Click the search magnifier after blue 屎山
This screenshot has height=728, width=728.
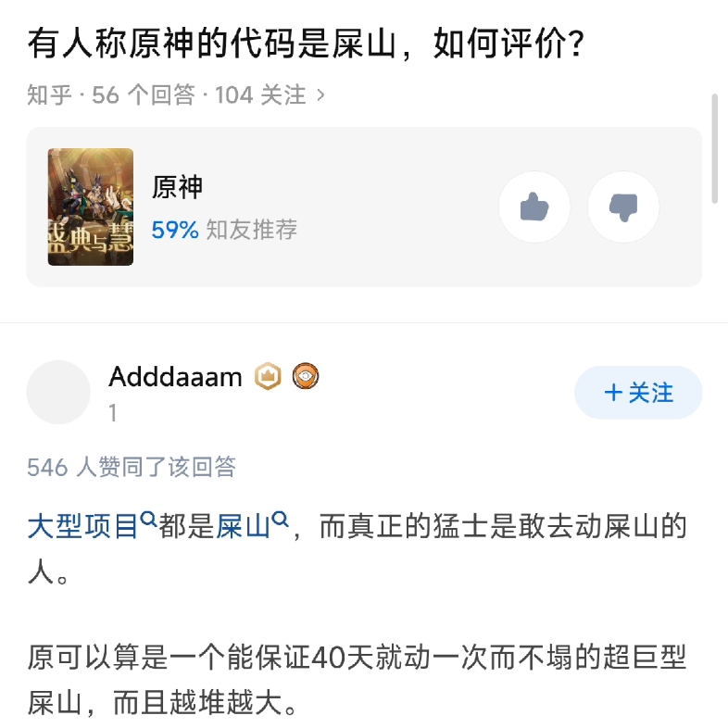[x=281, y=521]
